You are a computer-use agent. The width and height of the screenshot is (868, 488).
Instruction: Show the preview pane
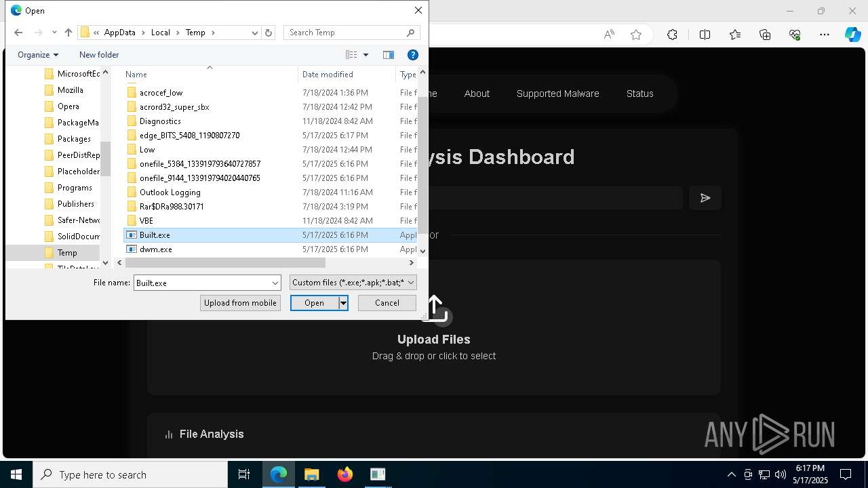click(x=389, y=55)
